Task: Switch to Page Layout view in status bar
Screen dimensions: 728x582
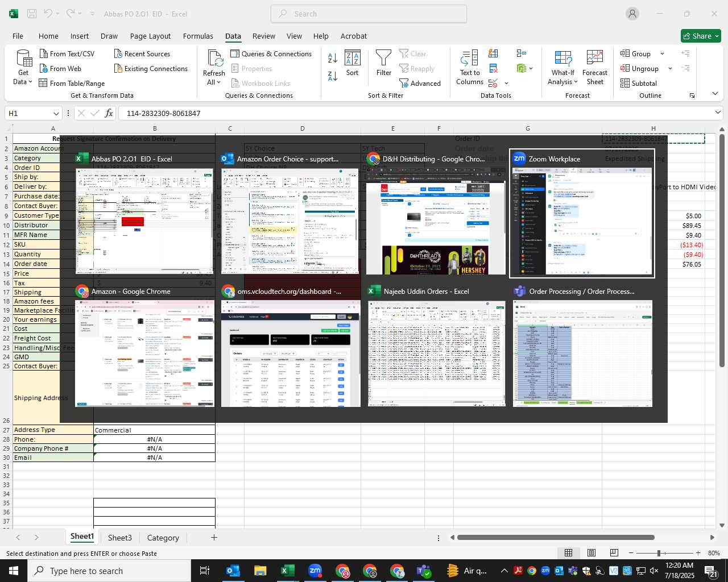Action: (x=591, y=553)
